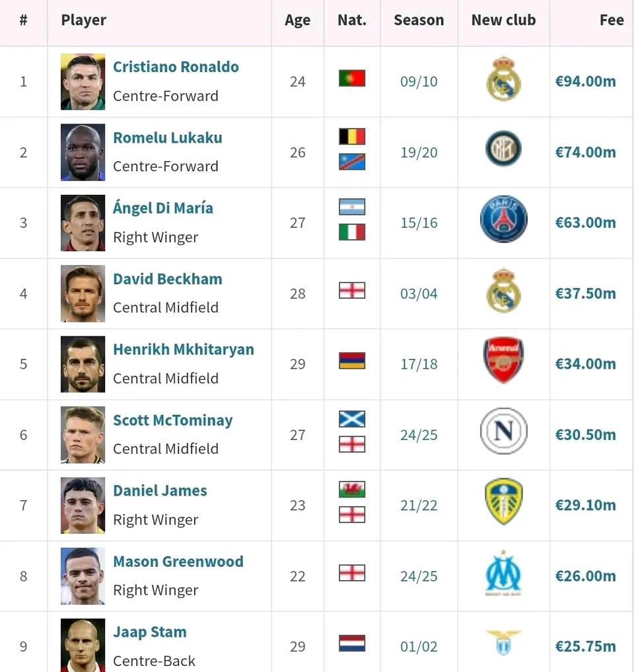634x672 pixels.
Task: Open the Napoli club logo
Action: (503, 431)
